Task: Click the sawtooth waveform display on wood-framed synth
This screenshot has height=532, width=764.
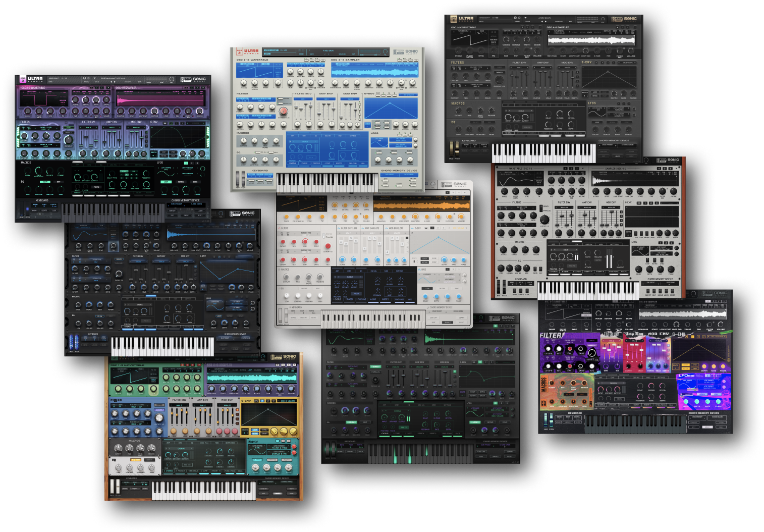Action: tap(129, 376)
